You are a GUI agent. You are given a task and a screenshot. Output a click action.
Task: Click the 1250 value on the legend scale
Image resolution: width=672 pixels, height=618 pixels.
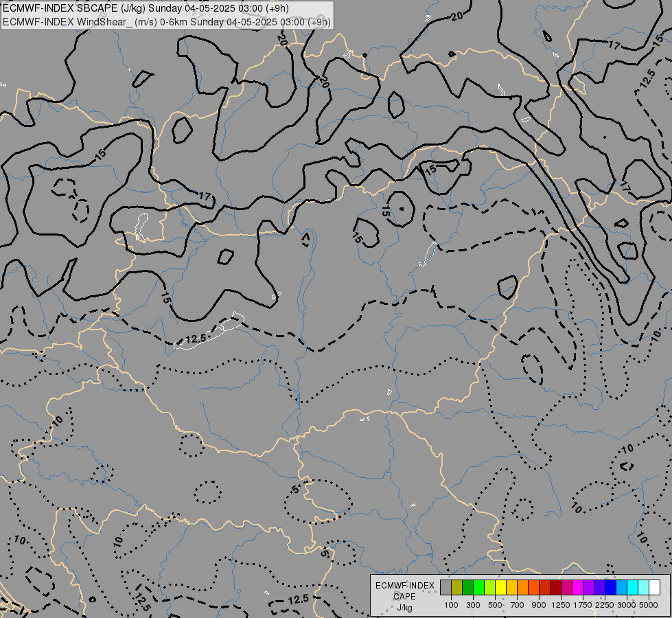(x=561, y=605)
